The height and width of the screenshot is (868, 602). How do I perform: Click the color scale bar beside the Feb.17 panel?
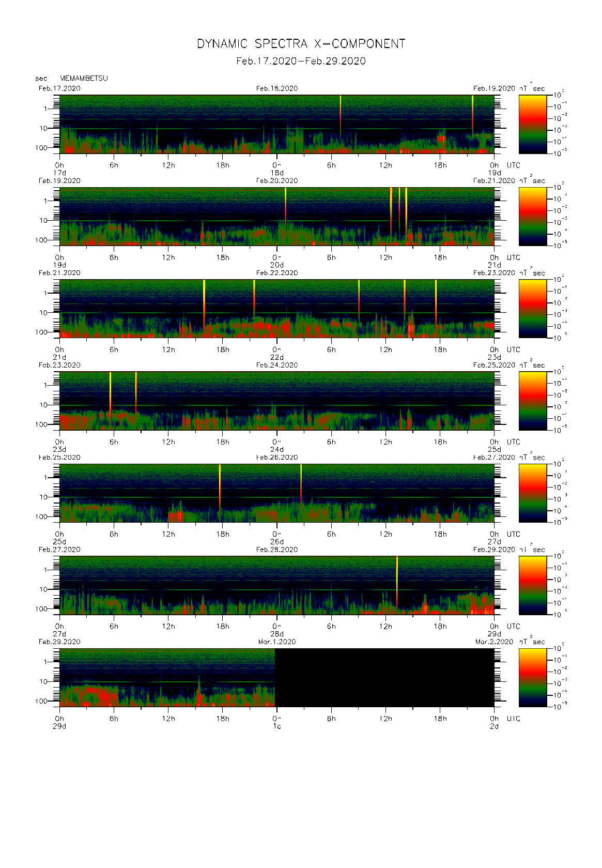click(x=533, y=124)
